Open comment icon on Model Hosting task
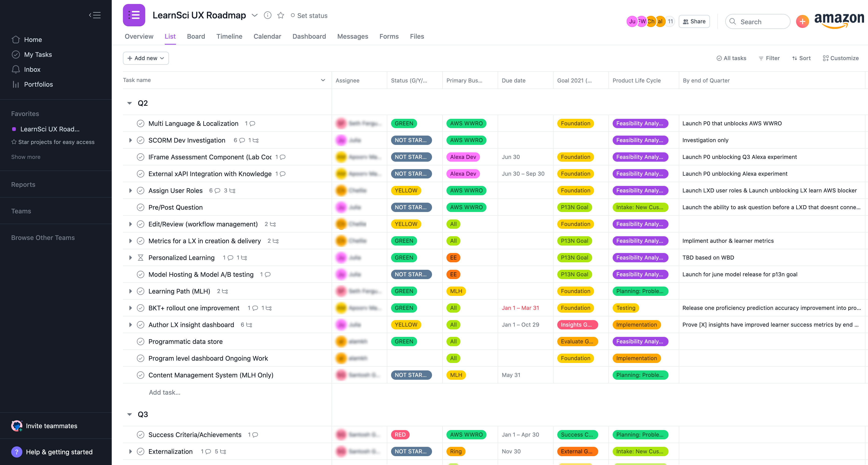 [x=267, y=274]
